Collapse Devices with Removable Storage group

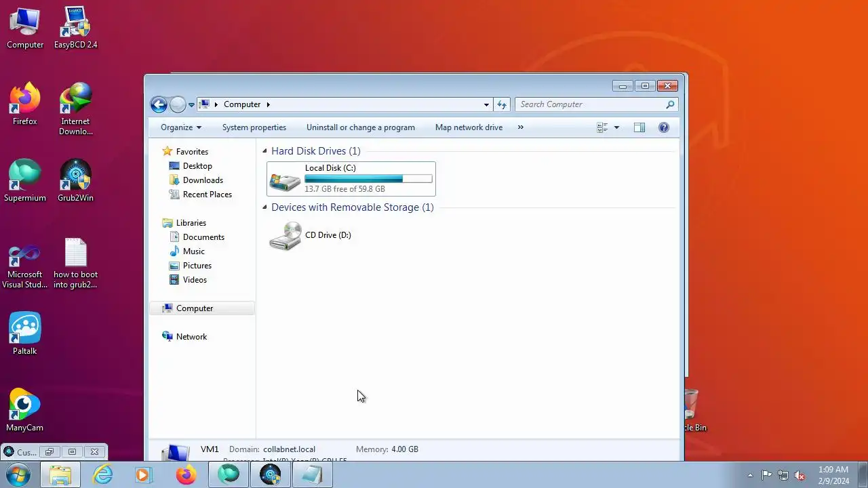(264, 207)
